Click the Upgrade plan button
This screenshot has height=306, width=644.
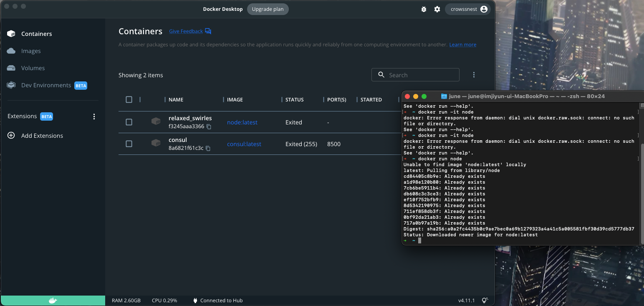click(268, 9)
